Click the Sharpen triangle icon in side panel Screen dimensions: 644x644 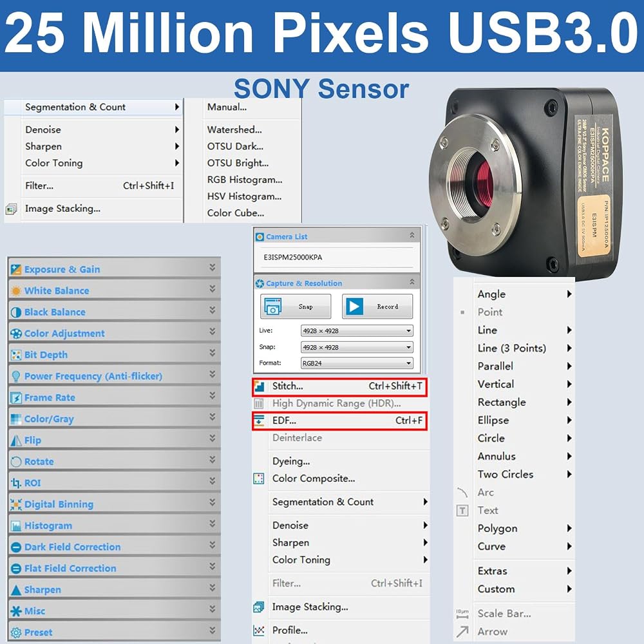click(16, 590)
